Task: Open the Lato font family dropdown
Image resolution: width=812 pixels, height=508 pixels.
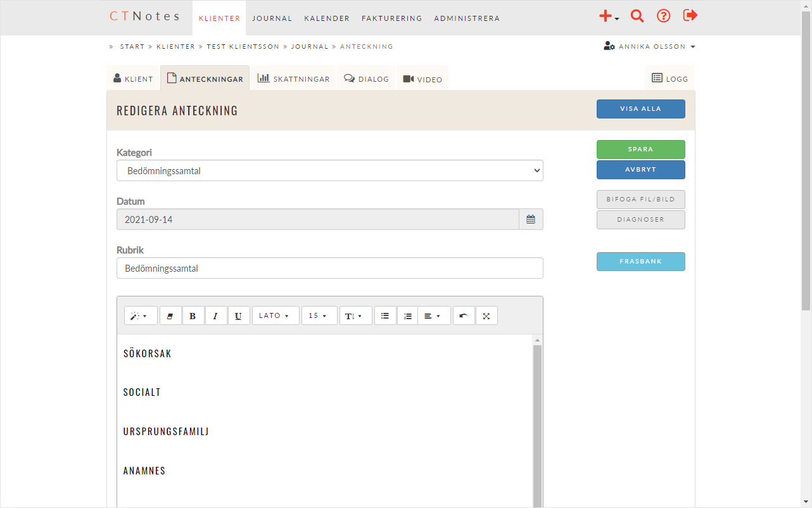Action: click(275, 315)
